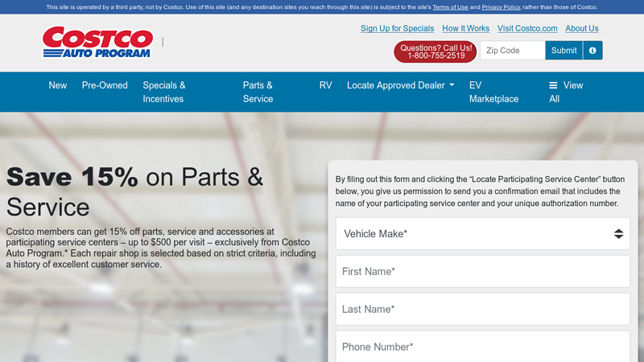
Task: Open the hamburger View All menu
Action: tap(566, 92)
